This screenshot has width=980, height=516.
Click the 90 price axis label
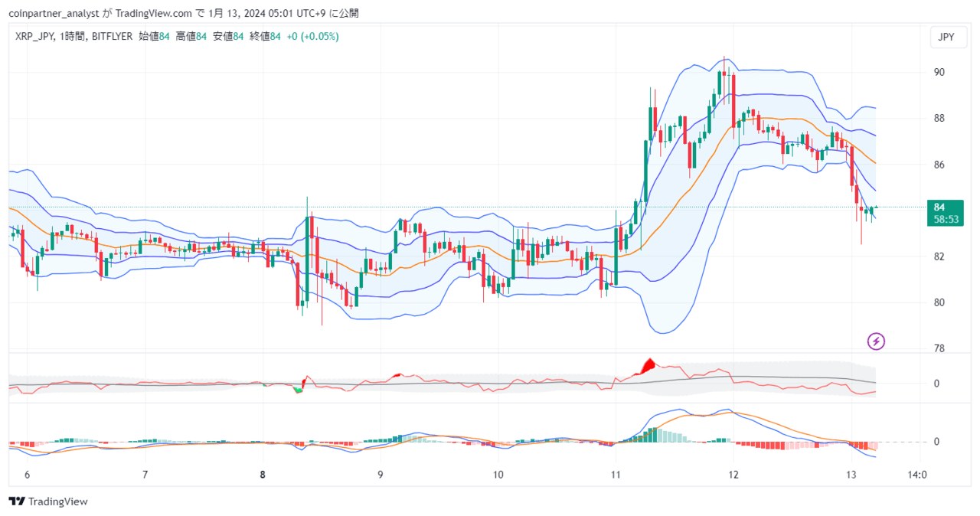tap(939, 72)
